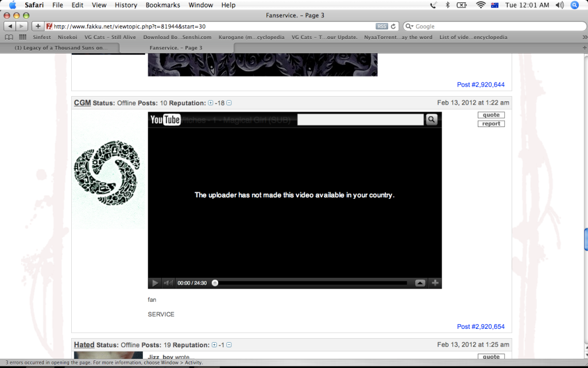Open a new tab with the plus icon
The image size is (588, 368).
pos(37,26)
